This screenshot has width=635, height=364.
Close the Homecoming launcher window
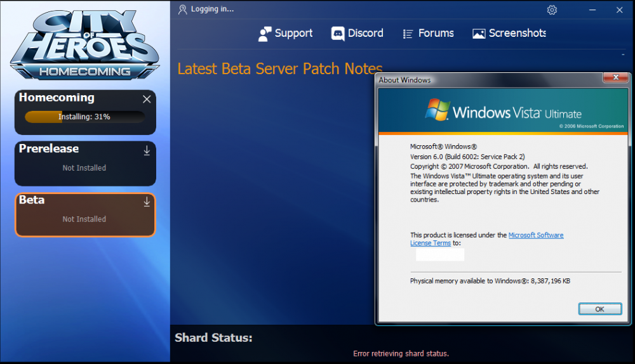[619, 10]
